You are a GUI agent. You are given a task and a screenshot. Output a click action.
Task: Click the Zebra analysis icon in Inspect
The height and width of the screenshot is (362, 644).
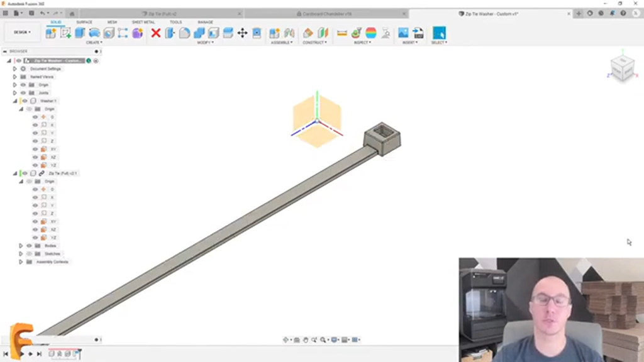pyautogui.click(x=371, y=33)
